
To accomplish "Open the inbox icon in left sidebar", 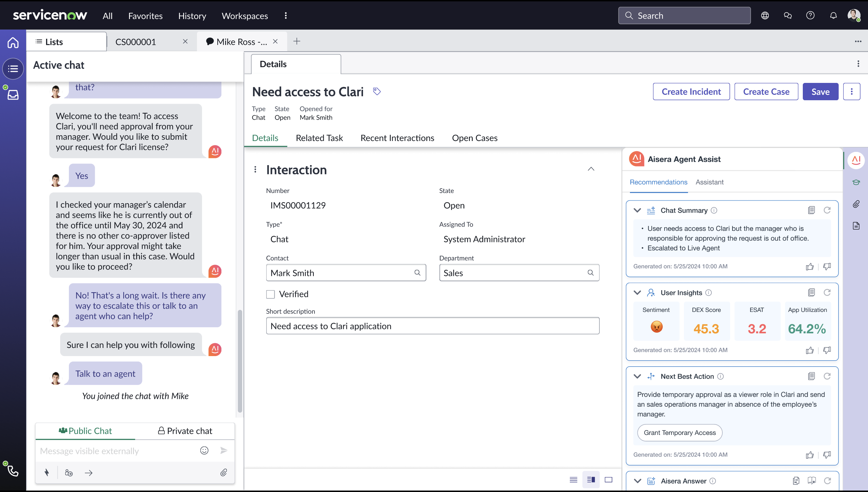I will tap(13, 95).
